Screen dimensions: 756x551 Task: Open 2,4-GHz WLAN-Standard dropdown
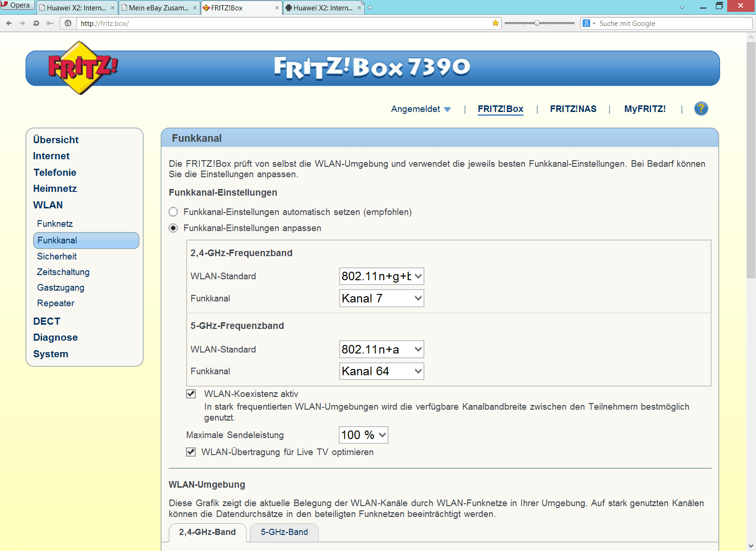pyautogui.click(x=382, y=276)
